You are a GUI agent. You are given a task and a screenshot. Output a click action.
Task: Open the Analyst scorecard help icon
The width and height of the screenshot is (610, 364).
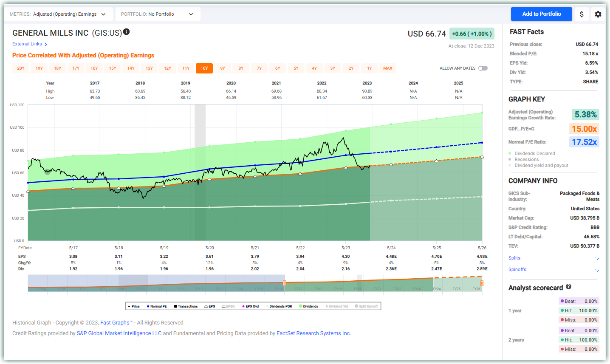pos(568,286)
